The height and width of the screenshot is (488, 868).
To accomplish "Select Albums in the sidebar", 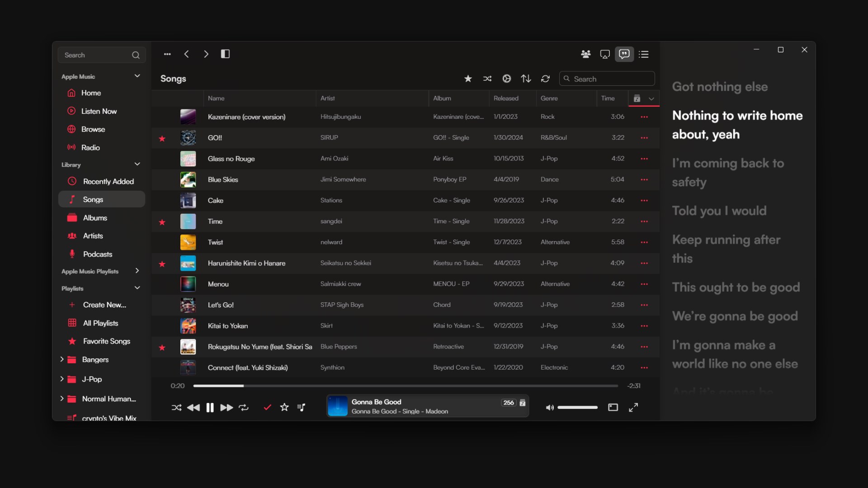I will point(94,217).
